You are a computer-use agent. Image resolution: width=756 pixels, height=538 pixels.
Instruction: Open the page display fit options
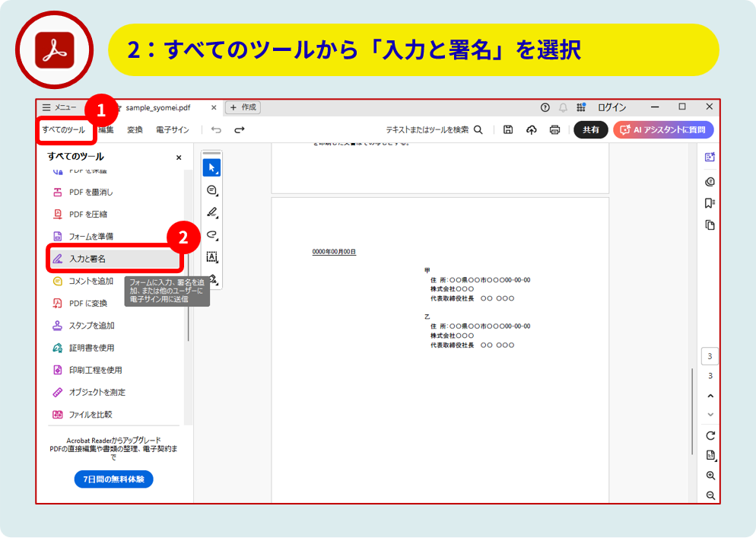coord(710,456)
